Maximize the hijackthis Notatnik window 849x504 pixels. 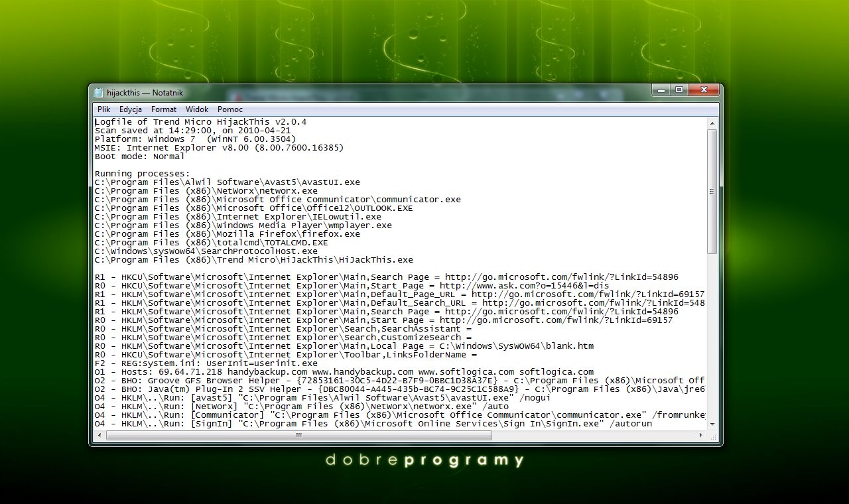[679, 90]
